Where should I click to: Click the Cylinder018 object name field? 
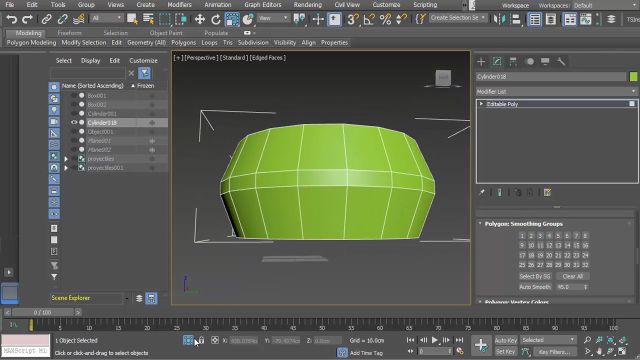pyautogui.click(x=551, y=76)
